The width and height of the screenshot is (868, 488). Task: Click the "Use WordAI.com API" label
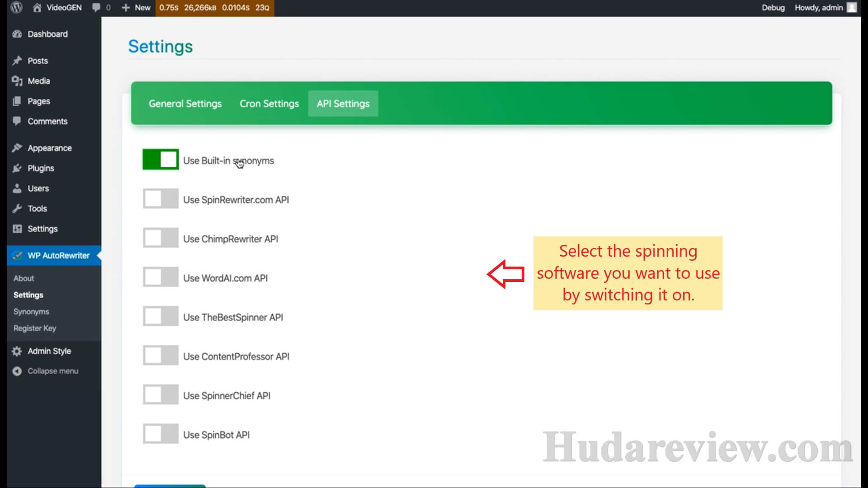point(225,278)
